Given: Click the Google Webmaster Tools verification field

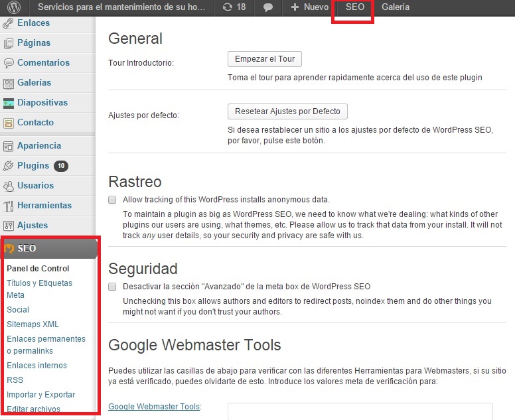Looking at the screenshot, I should pyautogui.click(x=360, y=411).
